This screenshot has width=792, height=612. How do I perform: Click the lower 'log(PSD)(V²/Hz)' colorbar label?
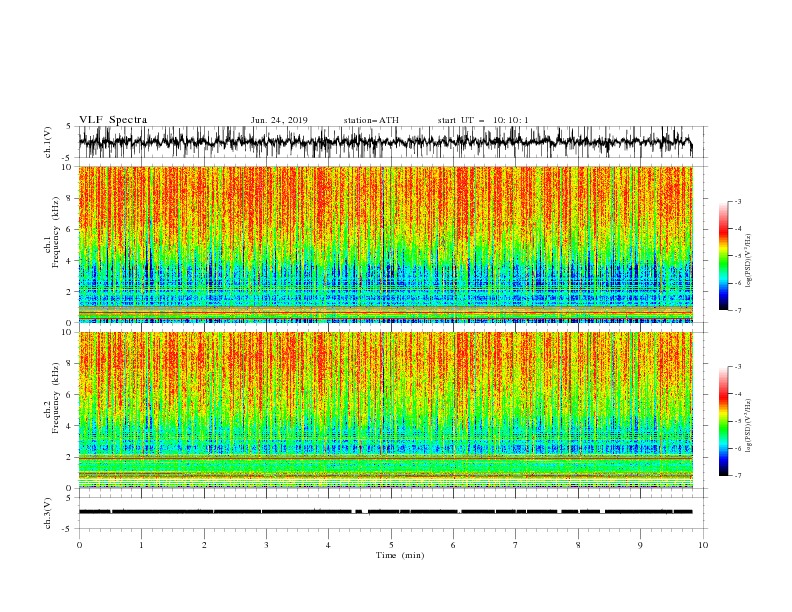[x=749, y=426]
